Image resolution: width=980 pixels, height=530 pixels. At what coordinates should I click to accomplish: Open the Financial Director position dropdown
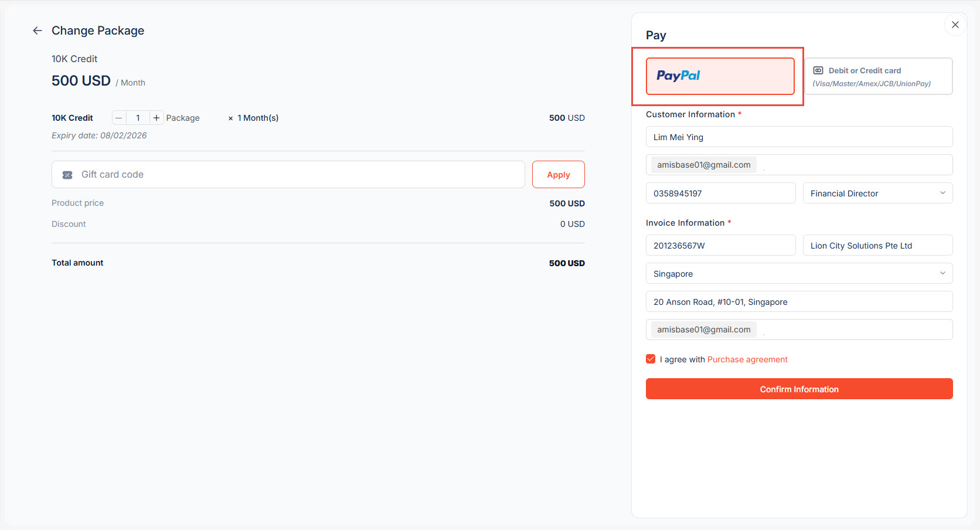[877, 193]
